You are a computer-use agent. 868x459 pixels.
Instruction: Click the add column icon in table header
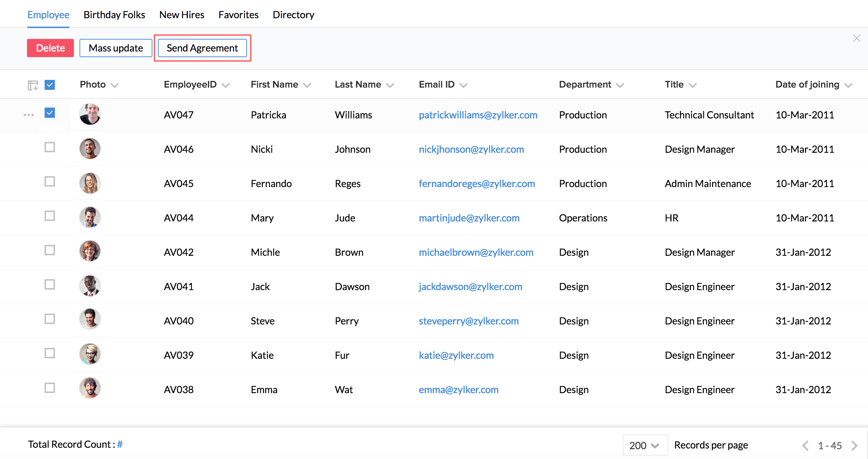(x=33, y=85)
